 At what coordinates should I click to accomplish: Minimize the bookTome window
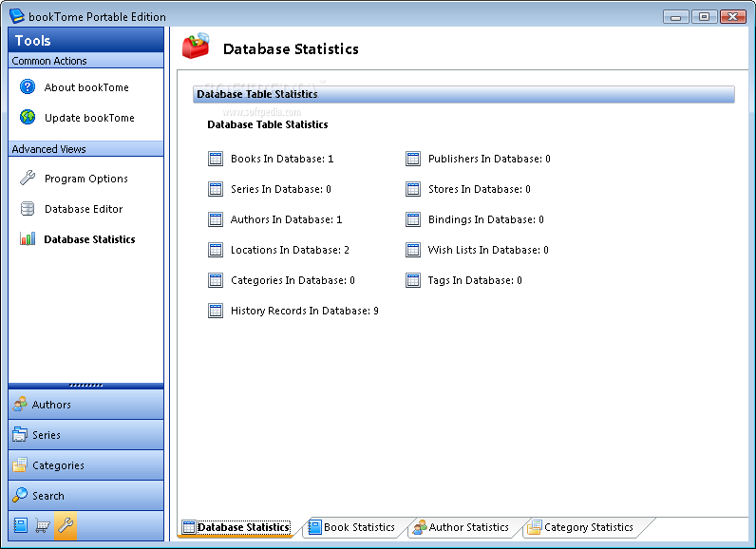(x=675, y=17)
